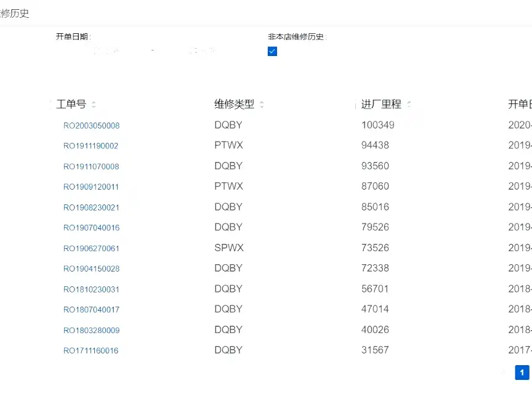Select PTWX type in row RO1911190002
Image resolution: width=532 pixels, height=399 pixels.
228,145
